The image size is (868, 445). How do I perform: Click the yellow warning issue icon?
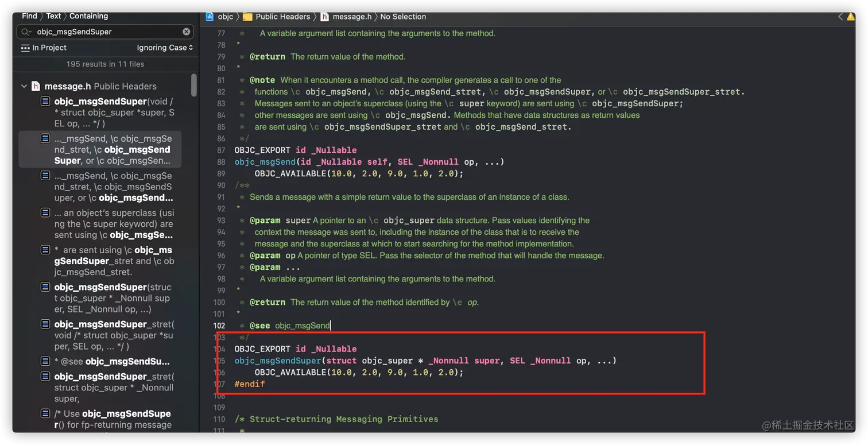851,17
